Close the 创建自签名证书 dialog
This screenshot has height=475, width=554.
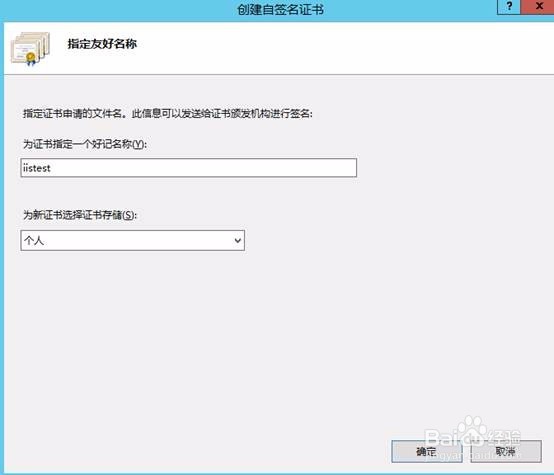pyautogui.click(x=538, y=7)
